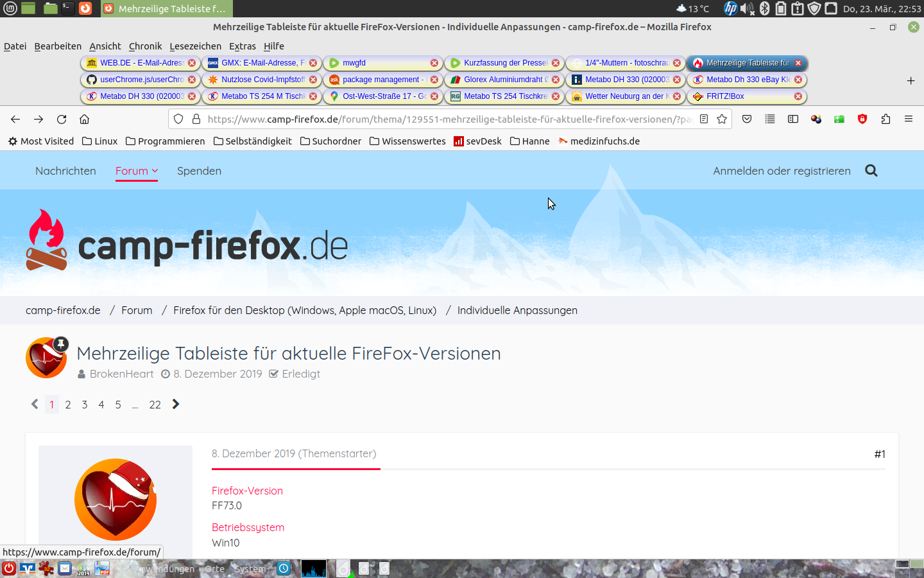Viewport: 924px width, 578px height.
Task: Close the WEB.DE E-Mail tab
Action: point(192,63)
